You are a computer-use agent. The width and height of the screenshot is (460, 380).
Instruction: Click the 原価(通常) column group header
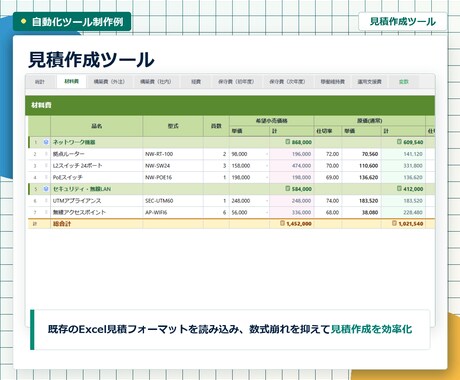[x=369, y=121]
